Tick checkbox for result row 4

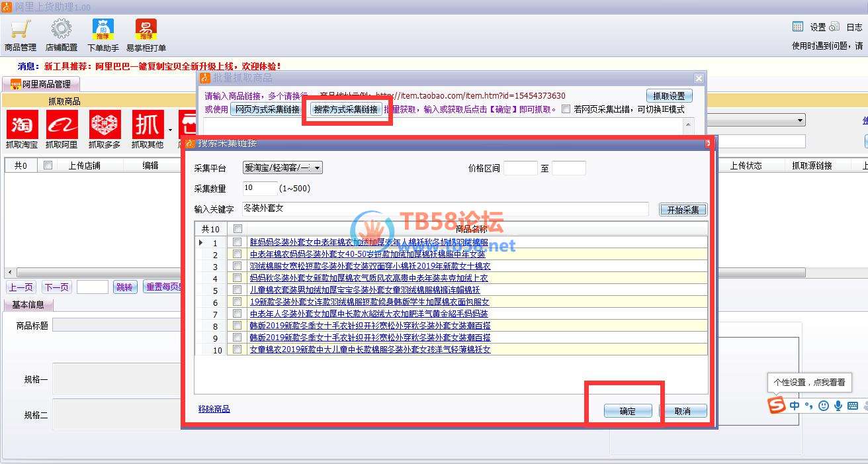click(238, 278)
